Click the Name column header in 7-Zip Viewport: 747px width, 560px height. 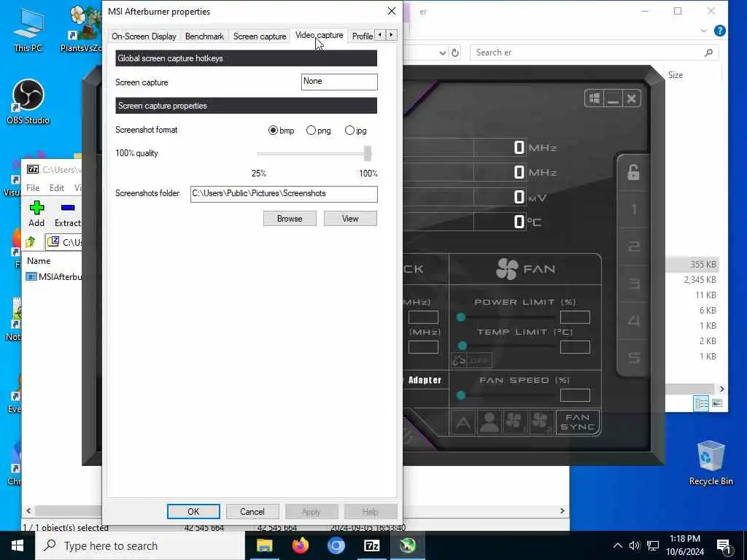tap(39, 261)
